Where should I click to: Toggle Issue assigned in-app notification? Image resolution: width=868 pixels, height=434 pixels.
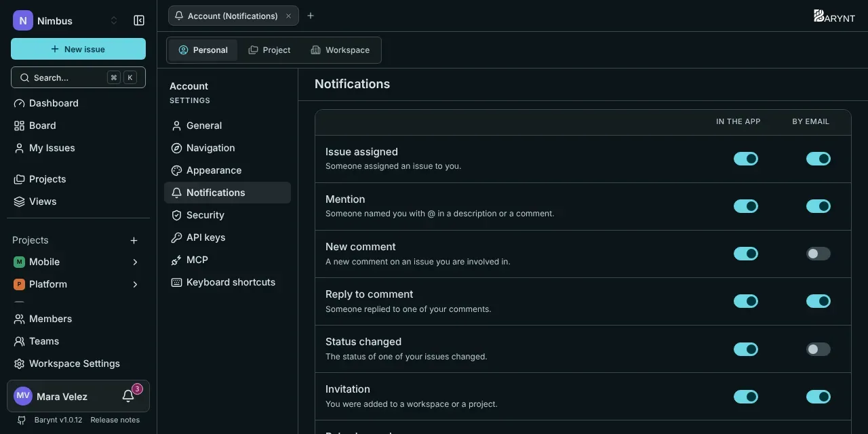coord(746,159)
